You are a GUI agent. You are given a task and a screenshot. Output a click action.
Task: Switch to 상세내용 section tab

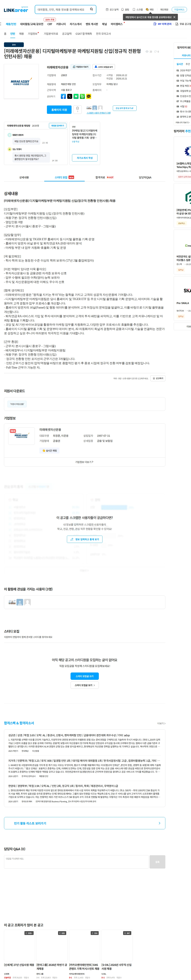pos(24,177)
